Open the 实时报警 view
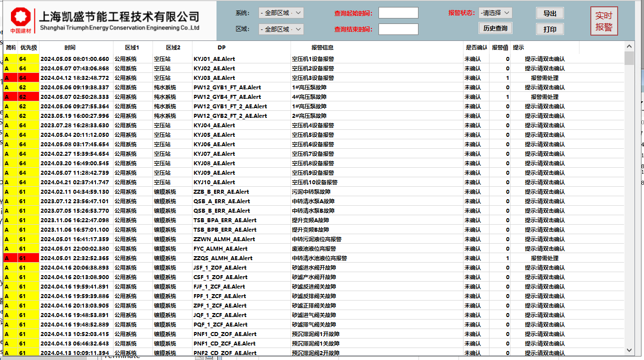The image size is (644, 360). coord(604,21)
